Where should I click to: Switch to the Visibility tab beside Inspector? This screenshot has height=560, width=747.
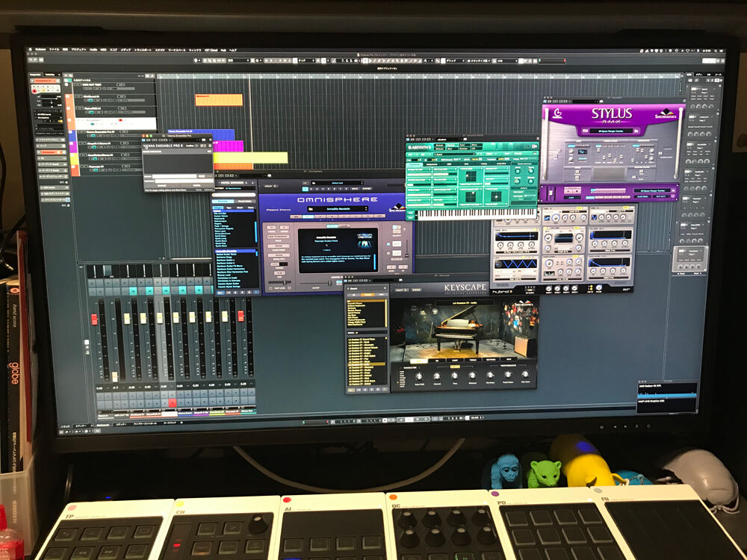pyautogui.click(x=51, y=74)
